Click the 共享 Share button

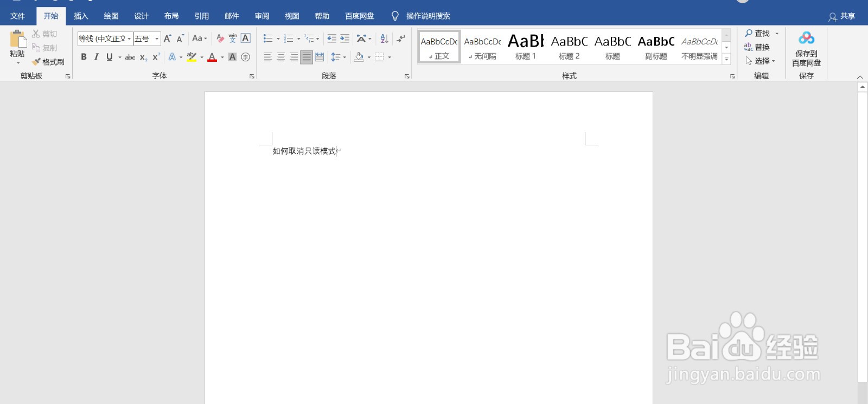click(842, 16)
